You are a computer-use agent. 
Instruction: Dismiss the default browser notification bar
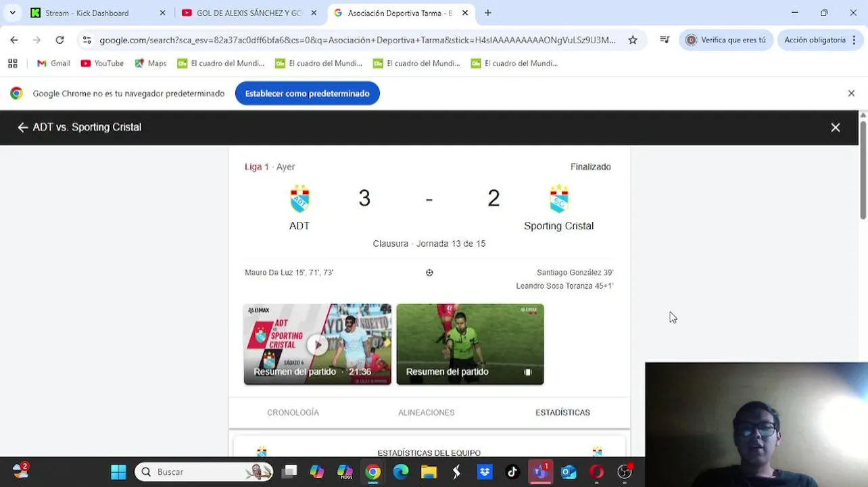pos(851,93)
